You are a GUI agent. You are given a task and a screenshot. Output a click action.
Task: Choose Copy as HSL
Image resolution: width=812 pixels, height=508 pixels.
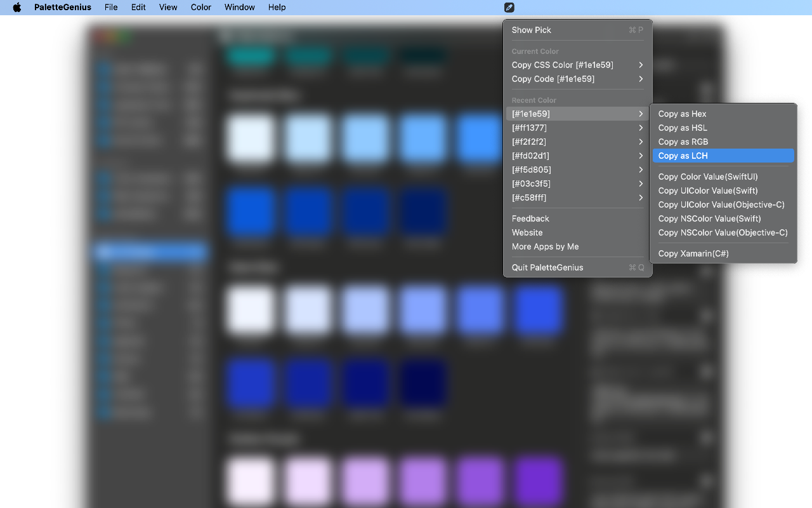pos(723,128)
